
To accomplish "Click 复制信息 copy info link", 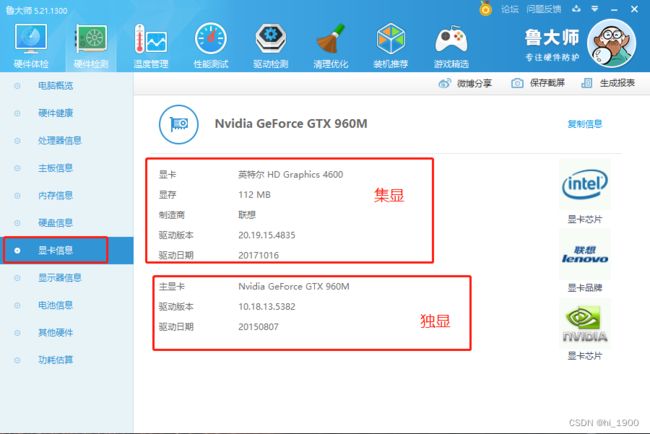I will [x=585, y=124].
